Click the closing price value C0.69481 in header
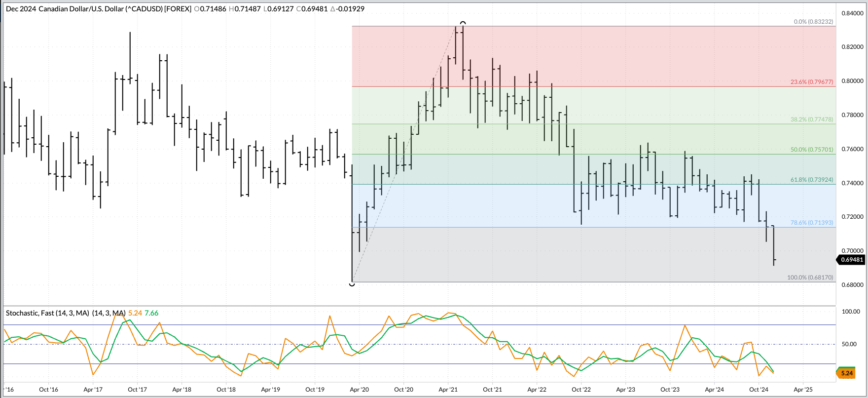868x398 pixels. [312, 9]
